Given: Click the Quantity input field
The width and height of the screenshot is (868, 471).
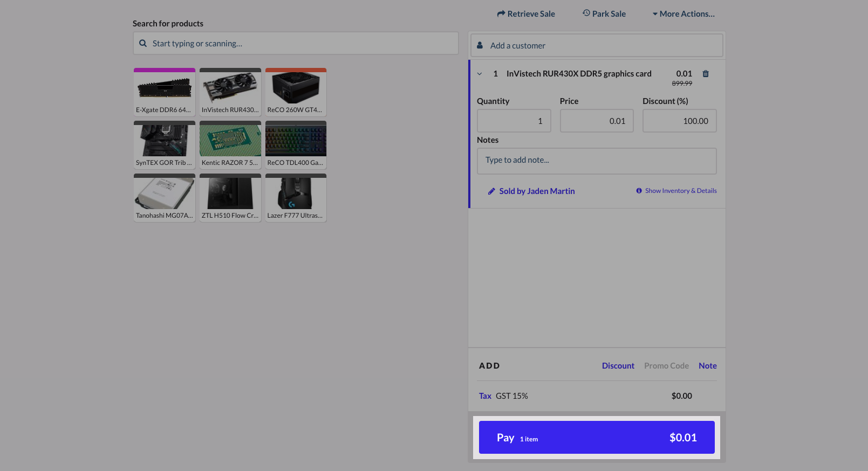Looking at the screenshot, I should click(514, 121).
